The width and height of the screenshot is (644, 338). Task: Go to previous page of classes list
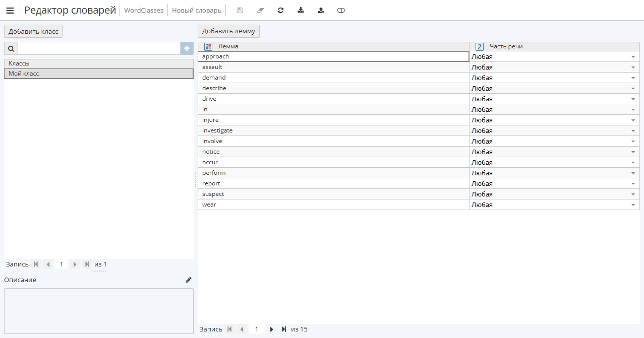(48, 264)
